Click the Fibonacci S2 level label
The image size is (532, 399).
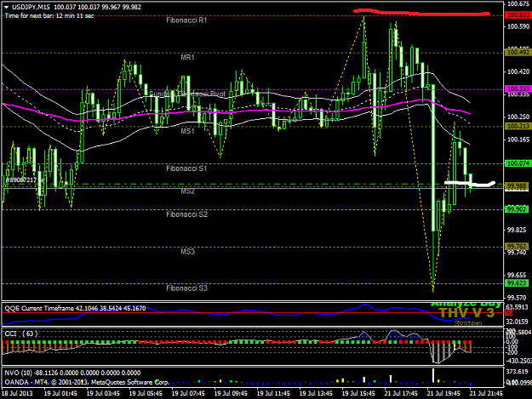pyautogui.click(x=186, y=214)
